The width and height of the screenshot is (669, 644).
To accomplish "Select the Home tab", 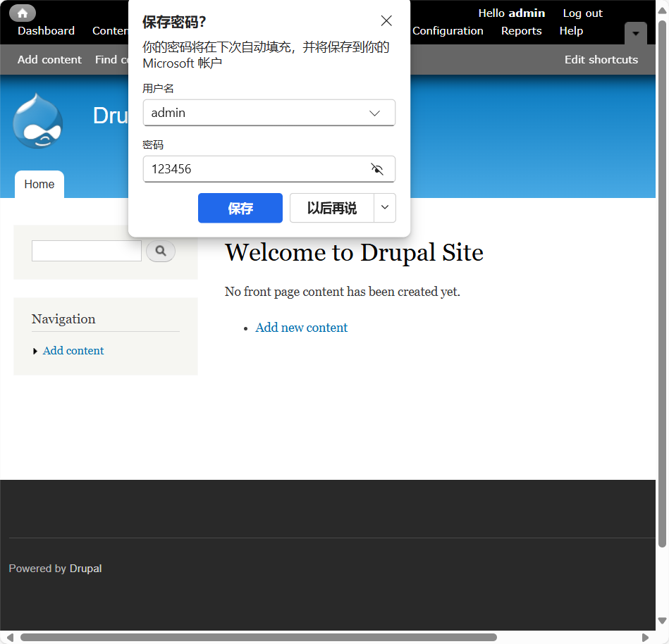I will (x=39, y=184).
